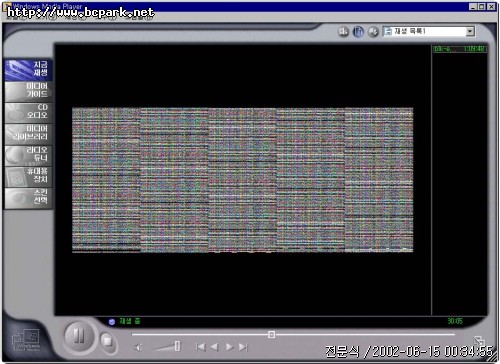Adjust the volume slider handle
500x364 pixels.
[177, 346]
